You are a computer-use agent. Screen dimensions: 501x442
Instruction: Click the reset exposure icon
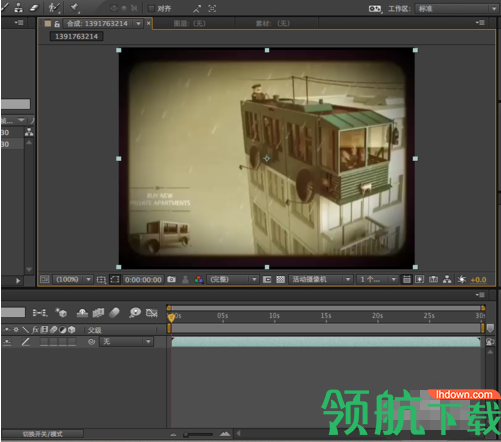click(x=462, y=279)
